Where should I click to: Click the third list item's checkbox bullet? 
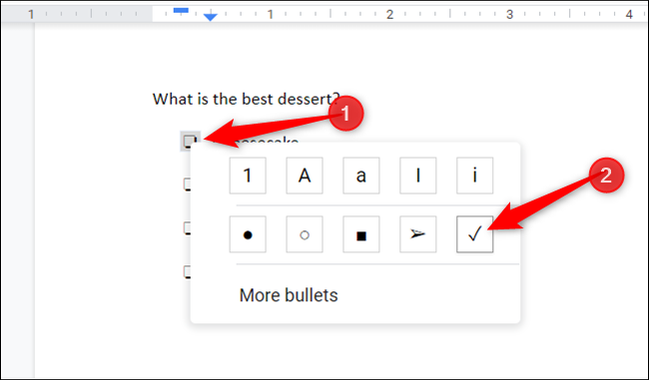tap(187, 228)
